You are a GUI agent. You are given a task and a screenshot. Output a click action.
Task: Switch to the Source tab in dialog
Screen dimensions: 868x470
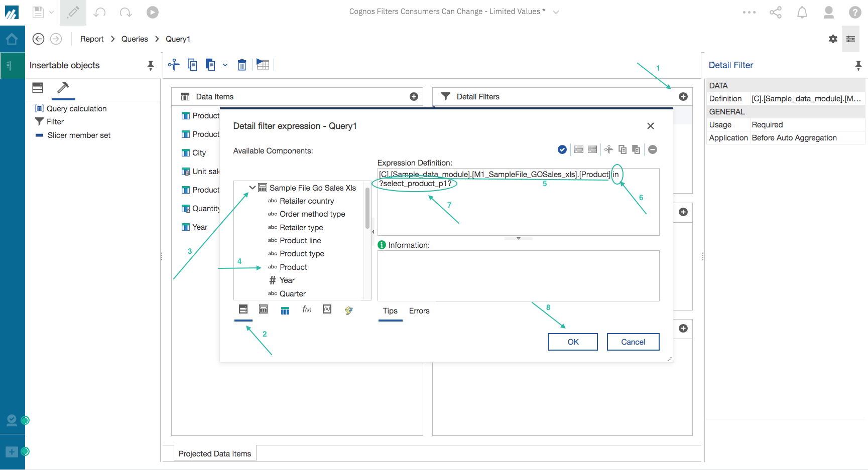point(243,309)
